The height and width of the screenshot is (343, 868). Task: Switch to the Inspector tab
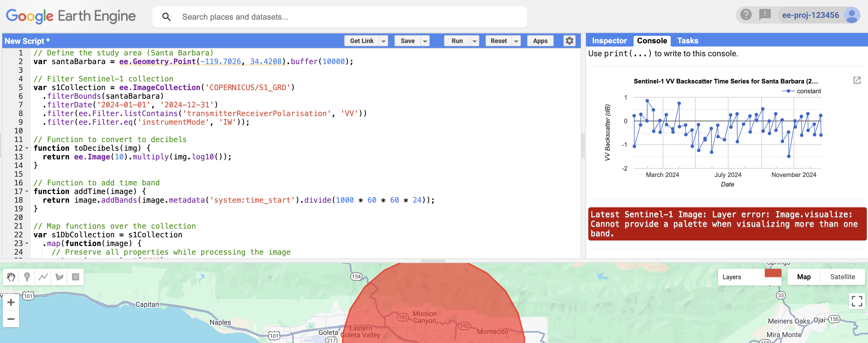[609, 41]
